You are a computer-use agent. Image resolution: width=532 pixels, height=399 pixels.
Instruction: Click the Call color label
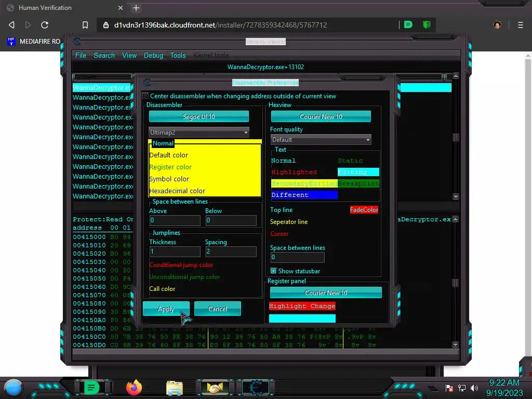pyautogui.click(x=162, y=289)
